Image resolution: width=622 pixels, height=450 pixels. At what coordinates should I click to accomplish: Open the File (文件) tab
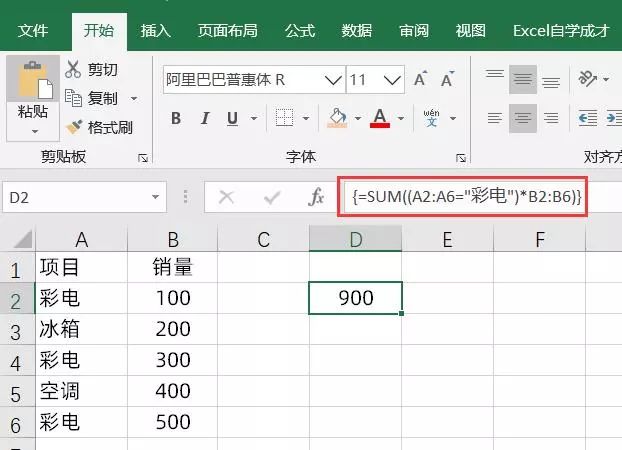(x=33, y=31)
